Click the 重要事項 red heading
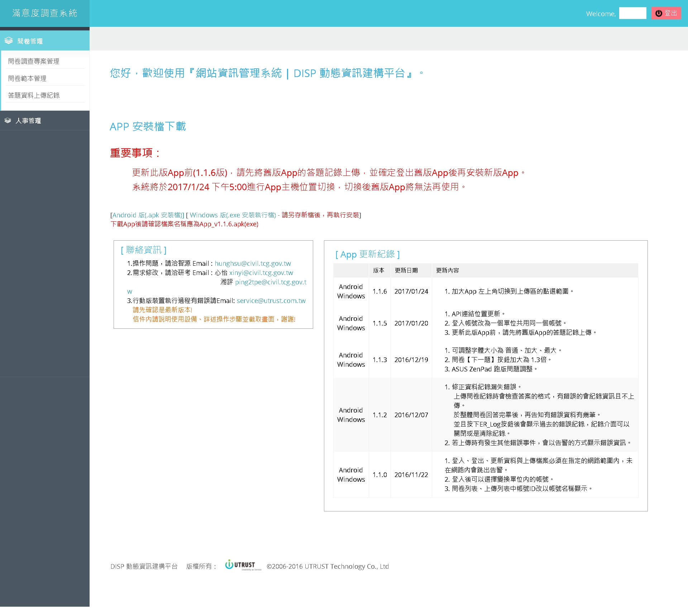The width and height of the screenshot is (688, 616). pyautogui.click(x=135, y=153)
